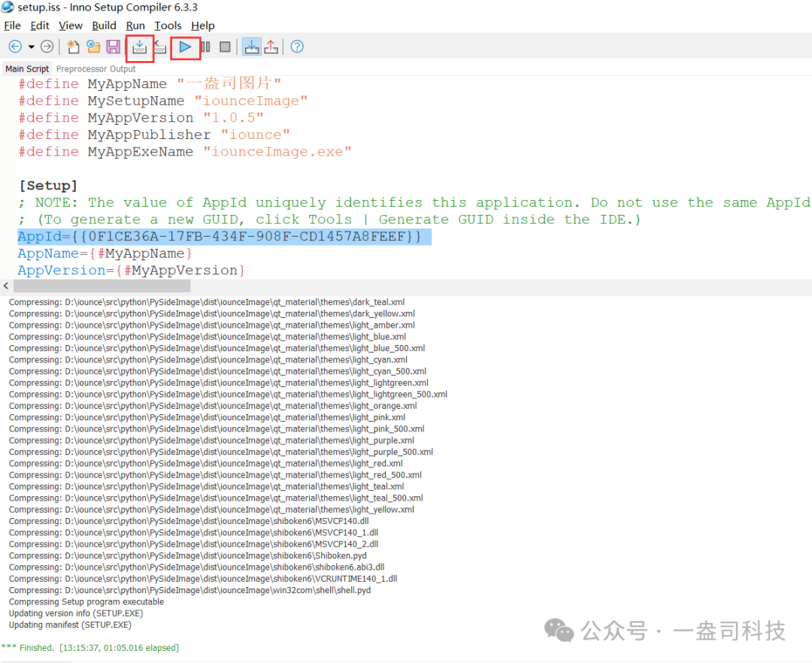The height and width of the screenshot is (663, 812).
Task: Select output line for VCRUNTIME140_1.dll
Action: (x=203, y=579)
